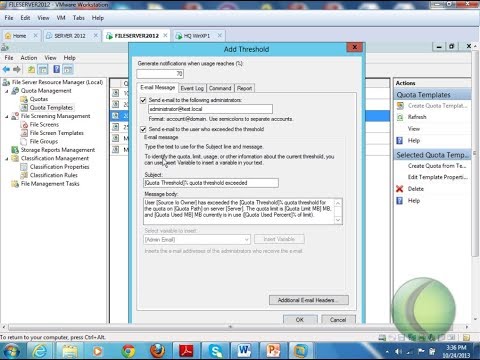This screenshot has height=360, width=480.
Task: Click message body scroll down arrow
Action: (338, 220)
